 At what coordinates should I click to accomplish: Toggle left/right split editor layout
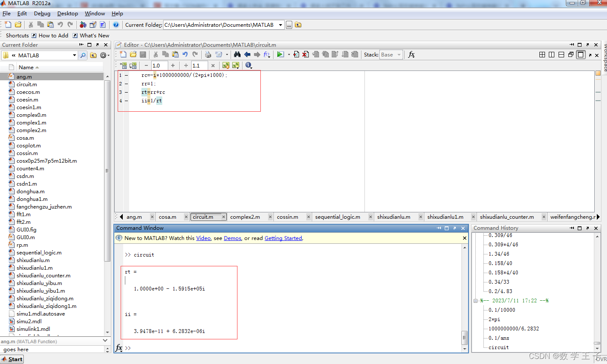[551, 54]
